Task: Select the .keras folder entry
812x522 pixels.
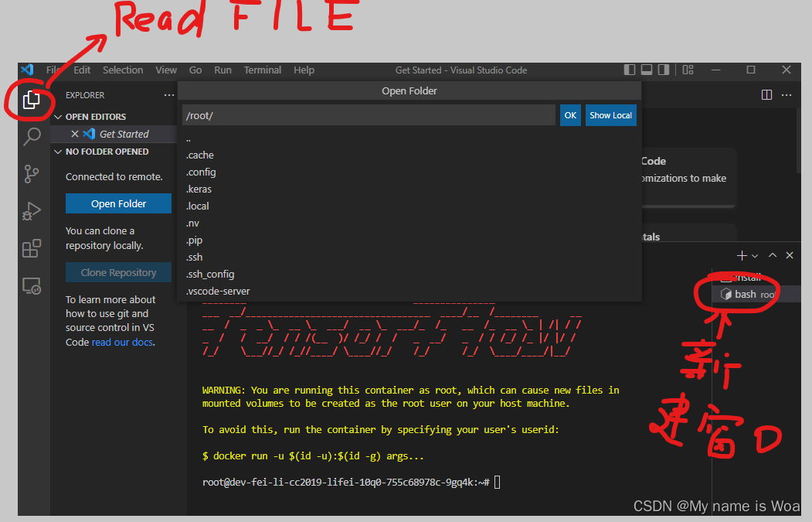Action: 409,189
